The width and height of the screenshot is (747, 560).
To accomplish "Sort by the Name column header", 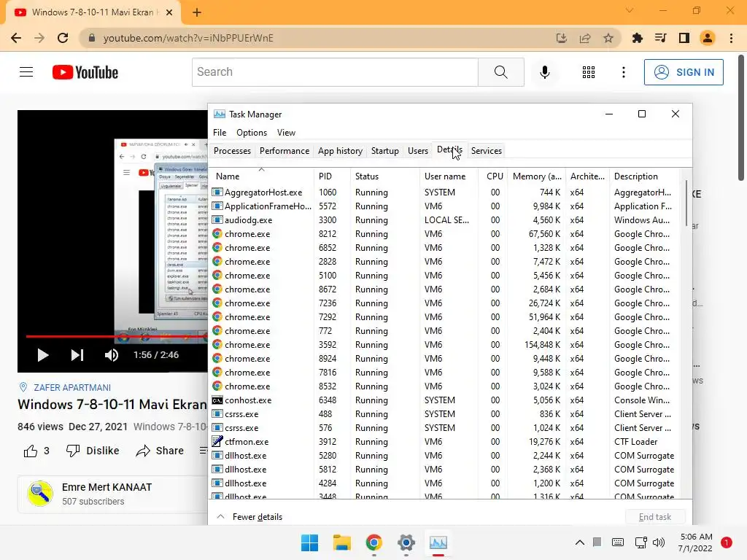I will tap(262, 176).
